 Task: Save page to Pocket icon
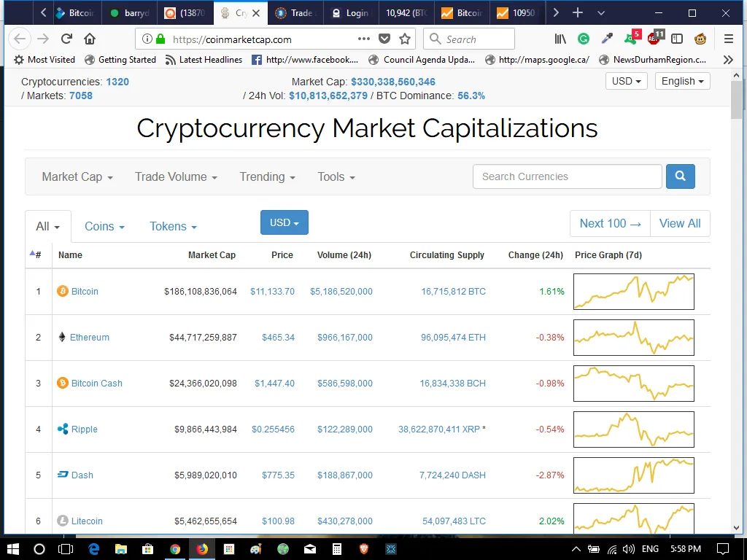click(384, 39)
